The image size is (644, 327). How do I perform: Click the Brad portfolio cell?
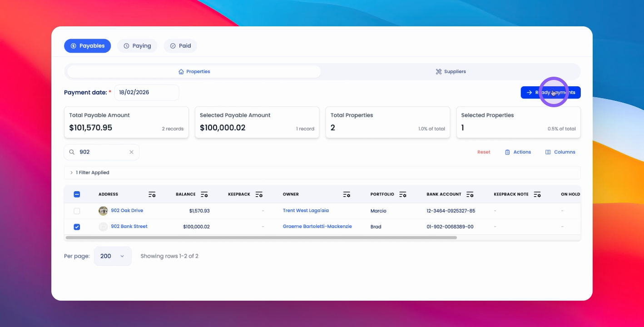(376, 227)
